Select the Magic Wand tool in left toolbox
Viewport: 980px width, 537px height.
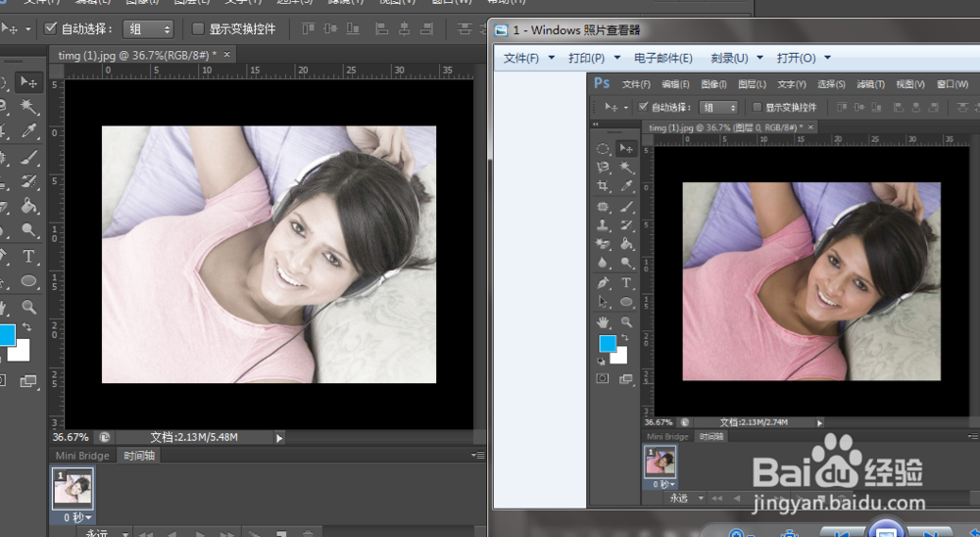29,106
